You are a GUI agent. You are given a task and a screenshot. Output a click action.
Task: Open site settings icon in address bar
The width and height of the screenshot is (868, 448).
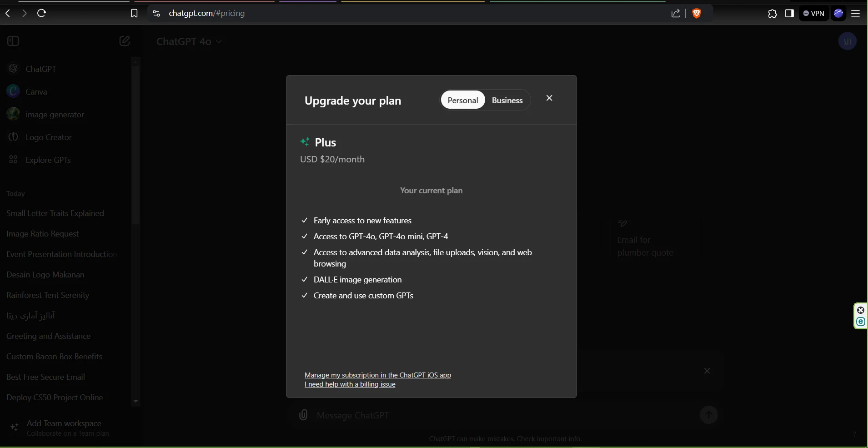[x=156, y=14]
